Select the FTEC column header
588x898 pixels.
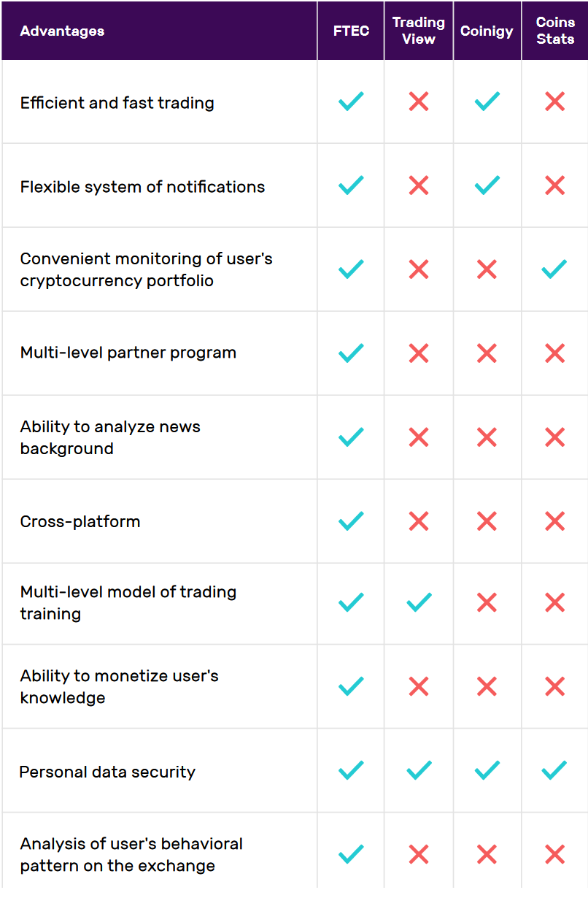pyautogui.click(x=351, y=31)
